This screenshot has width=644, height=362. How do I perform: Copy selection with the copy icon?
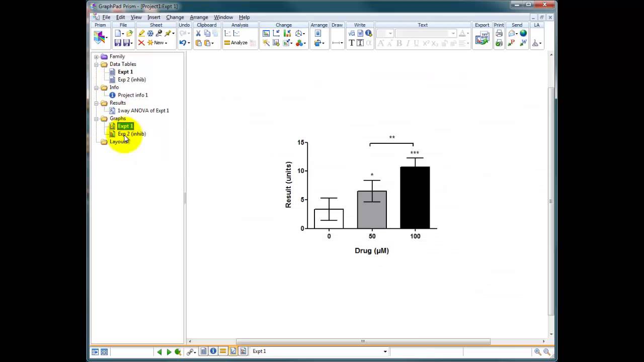[x=207, y=34]
